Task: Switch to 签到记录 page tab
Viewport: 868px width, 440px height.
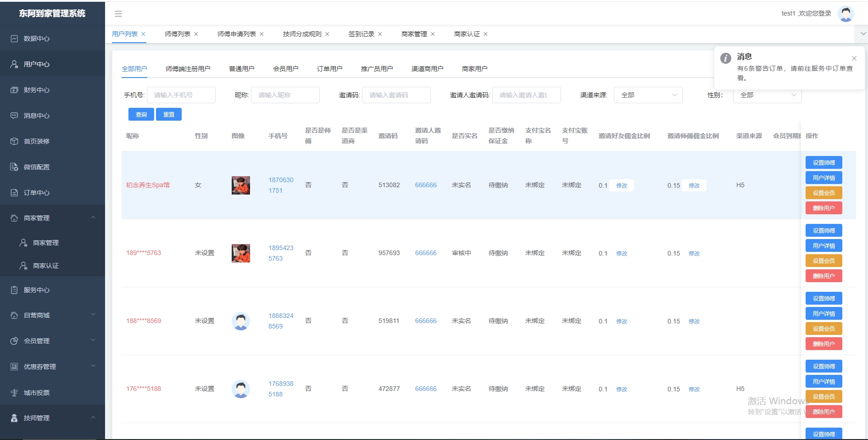Action: click(362, 34)
